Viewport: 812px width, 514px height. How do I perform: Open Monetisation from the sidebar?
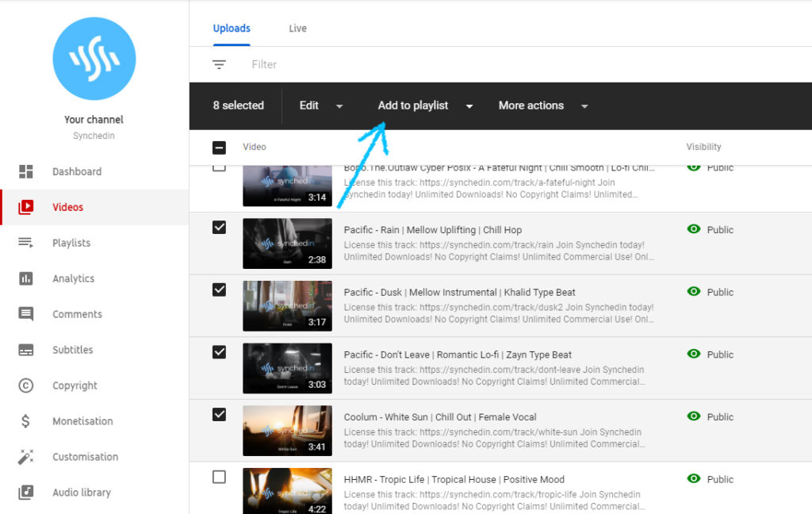point(82,421)
